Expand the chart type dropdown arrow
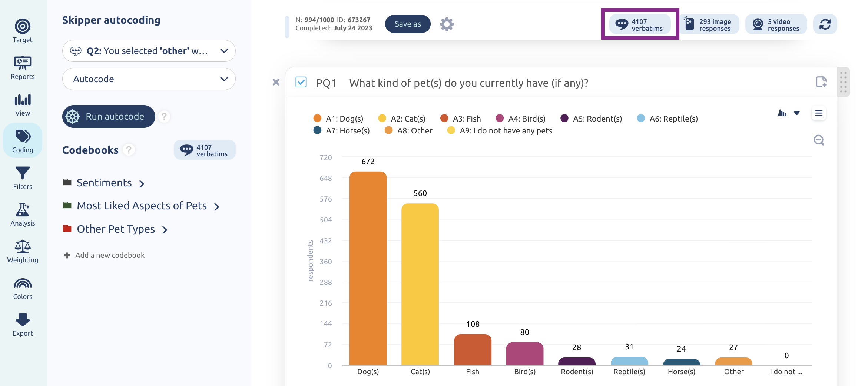 (797, 113)
